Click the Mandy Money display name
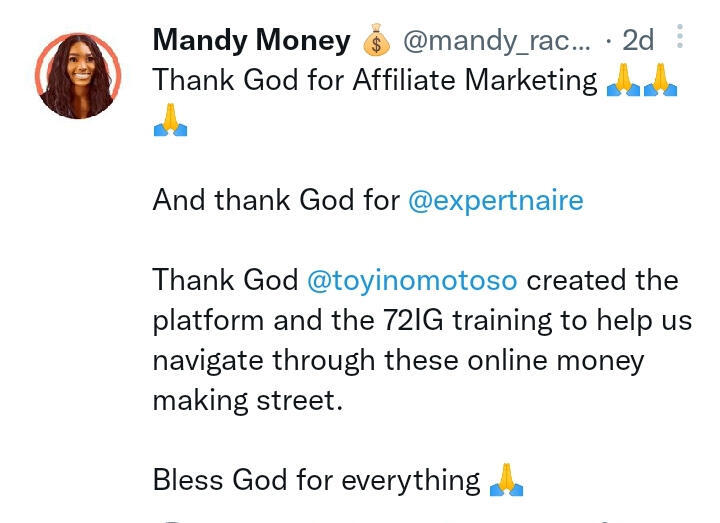Image resolution: width=720 pixels, height=523 pixels. [251, 40]
